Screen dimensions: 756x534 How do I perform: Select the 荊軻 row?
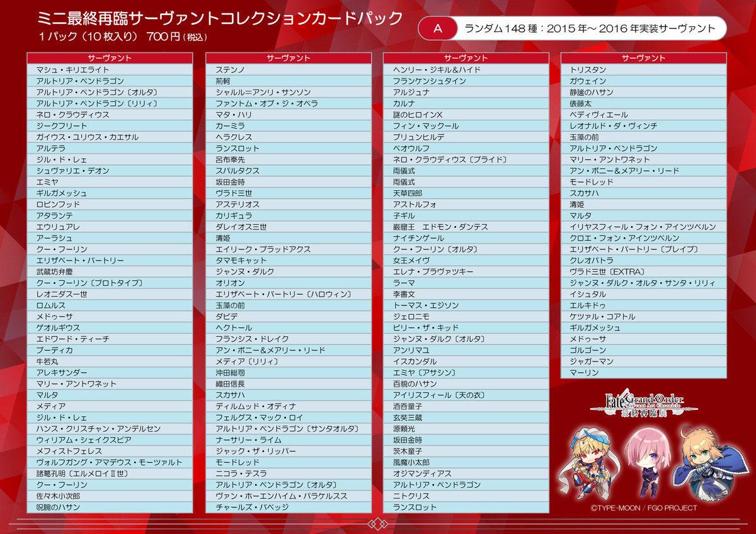pos(288,81)
